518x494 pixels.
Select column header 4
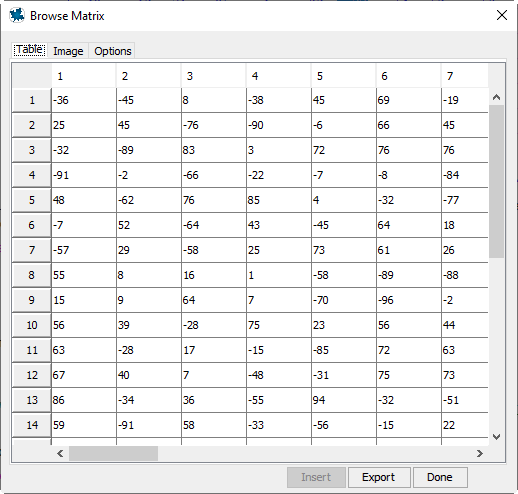pos(279,76)
